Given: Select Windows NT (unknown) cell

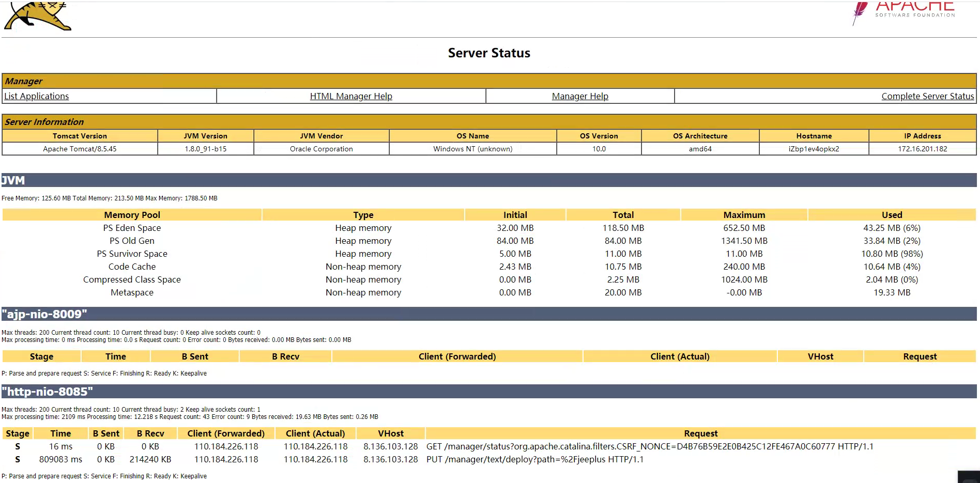Looking at the screenshot, I should pyautogui.click(x=473, y=149).
